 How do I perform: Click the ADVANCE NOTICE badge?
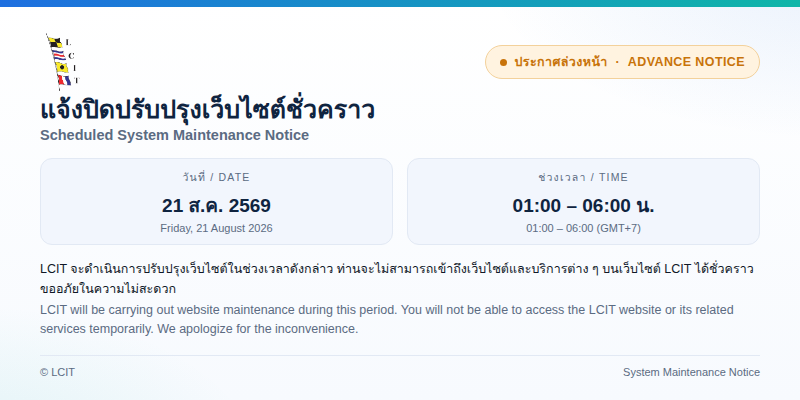pos(622,62)
